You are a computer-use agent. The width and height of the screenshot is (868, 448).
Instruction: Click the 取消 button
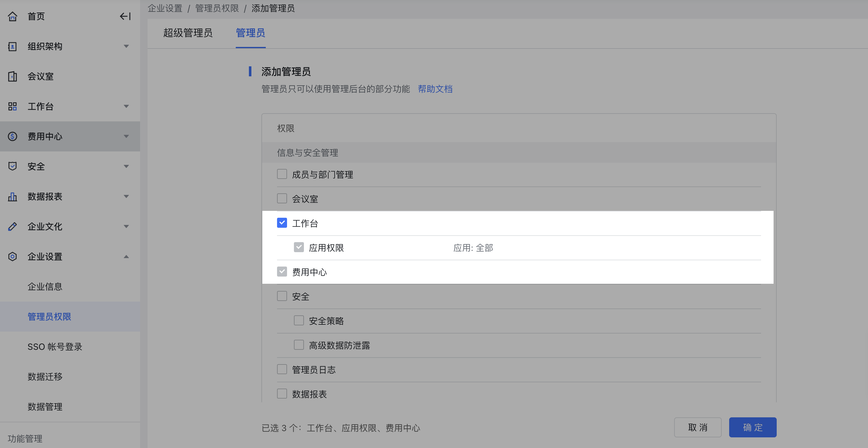tap(698, 427)
